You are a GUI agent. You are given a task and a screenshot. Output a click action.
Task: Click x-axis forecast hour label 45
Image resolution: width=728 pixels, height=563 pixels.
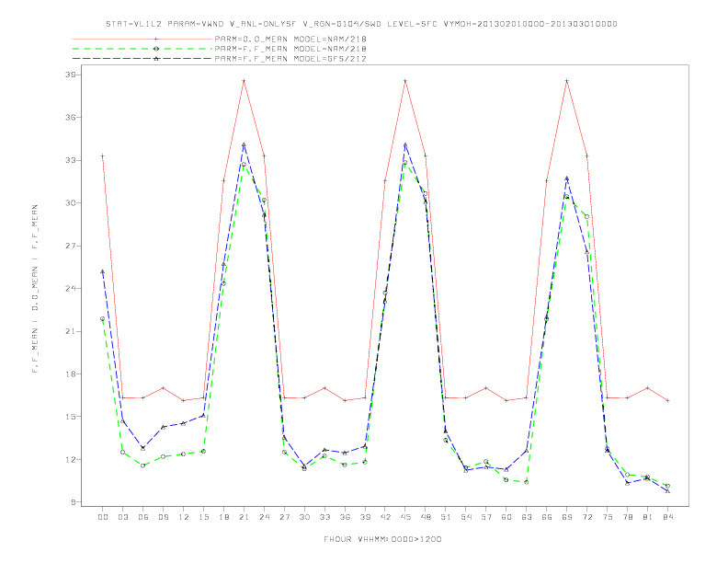(x=405, y=517)
